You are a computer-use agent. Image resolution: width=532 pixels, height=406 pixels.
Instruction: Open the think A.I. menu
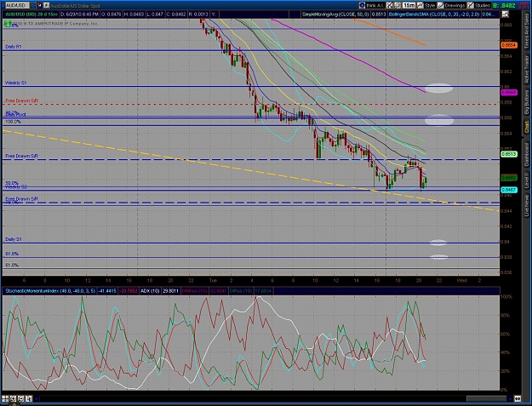(x=371, y=5)
